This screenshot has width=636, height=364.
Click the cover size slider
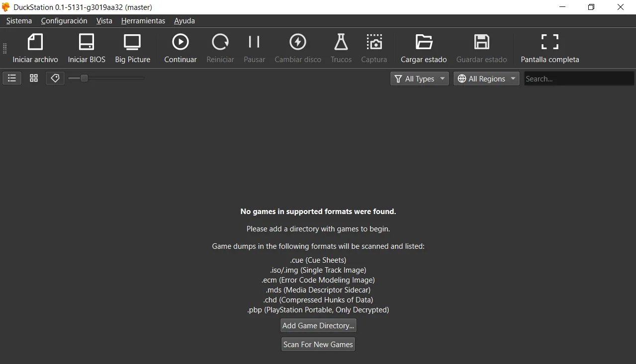click(106, 78)
